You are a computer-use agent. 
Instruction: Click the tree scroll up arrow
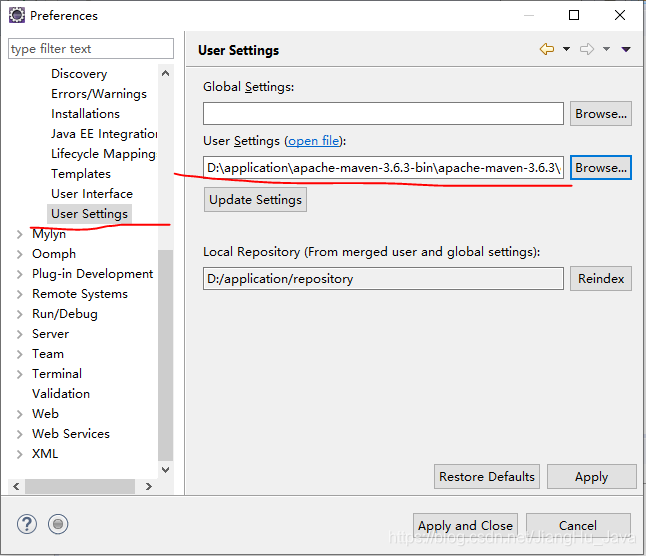[166, 74]
